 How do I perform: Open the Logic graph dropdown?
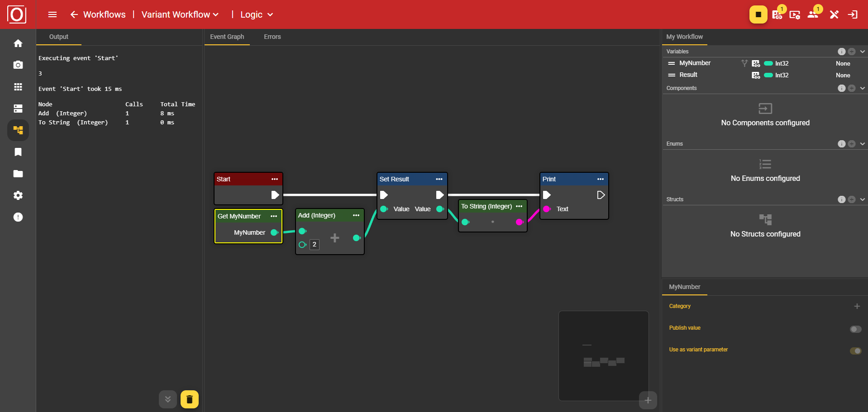point(270,14)
